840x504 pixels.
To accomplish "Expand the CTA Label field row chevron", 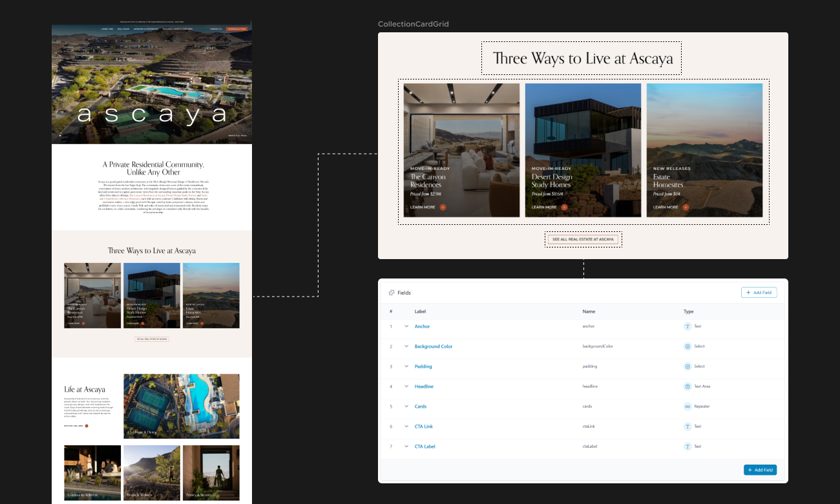I will tap(406, 446).
